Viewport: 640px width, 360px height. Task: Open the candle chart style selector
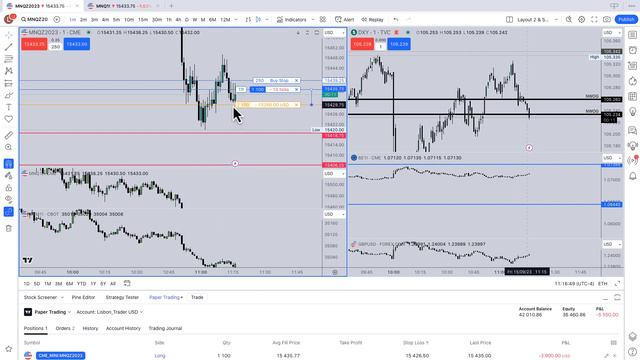tap(258, 20)
